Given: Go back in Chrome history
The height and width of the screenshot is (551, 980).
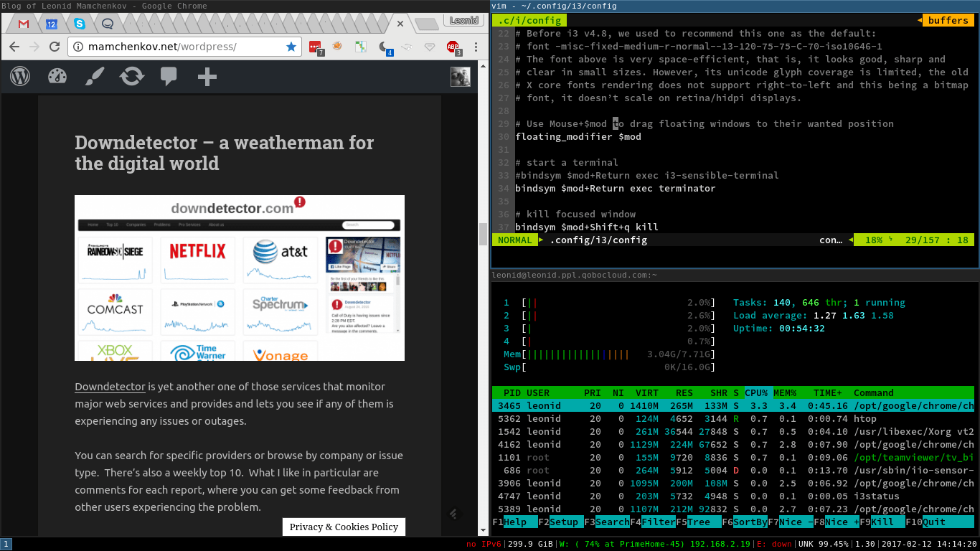Looking at the screenshot, I should click(x=14, y=47).
